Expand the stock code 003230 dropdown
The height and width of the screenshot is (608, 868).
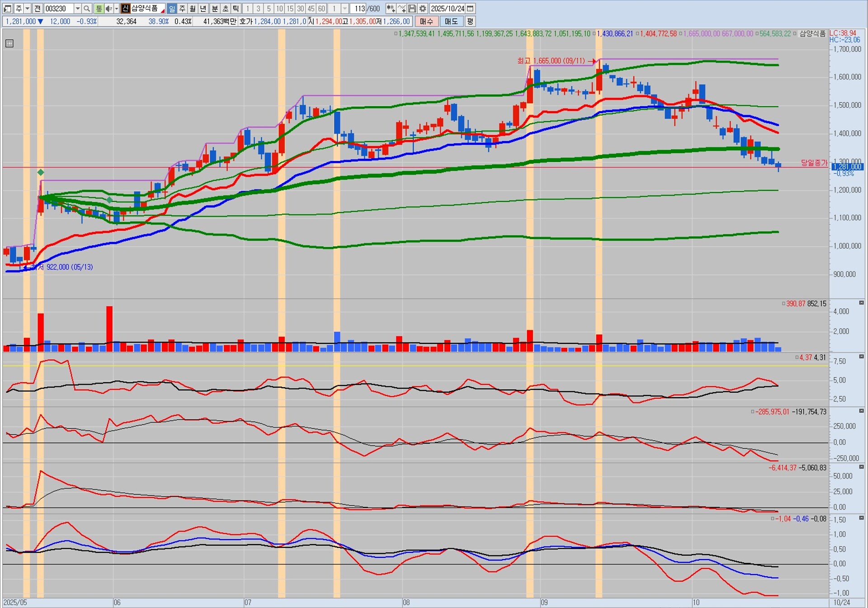(77, 9)
